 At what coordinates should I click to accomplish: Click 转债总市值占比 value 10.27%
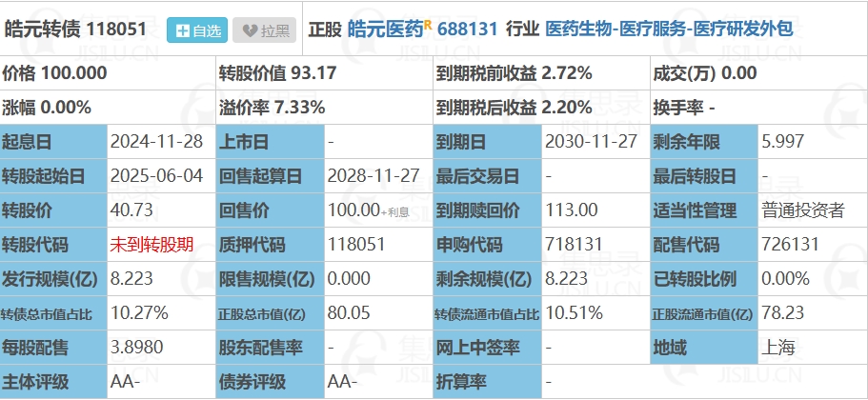(x=139, y=312)
